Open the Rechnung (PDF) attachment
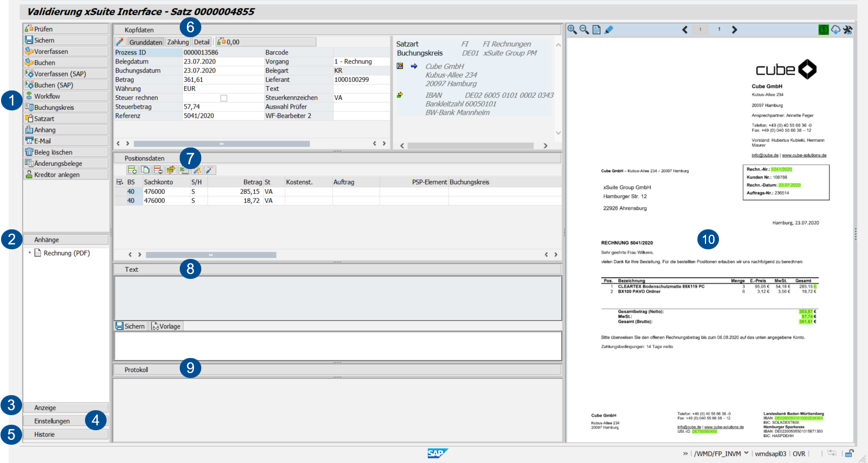 66,253
